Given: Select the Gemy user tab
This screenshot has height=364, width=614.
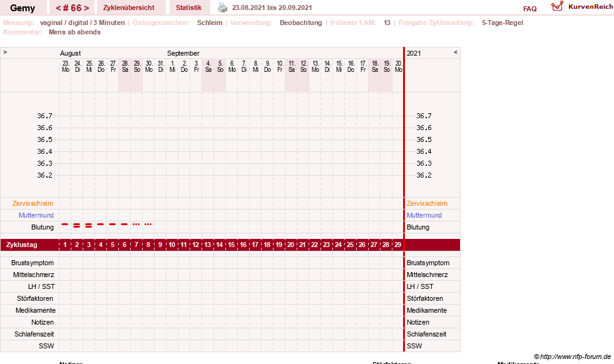Looking at the screenshot, I should [23, 8].
